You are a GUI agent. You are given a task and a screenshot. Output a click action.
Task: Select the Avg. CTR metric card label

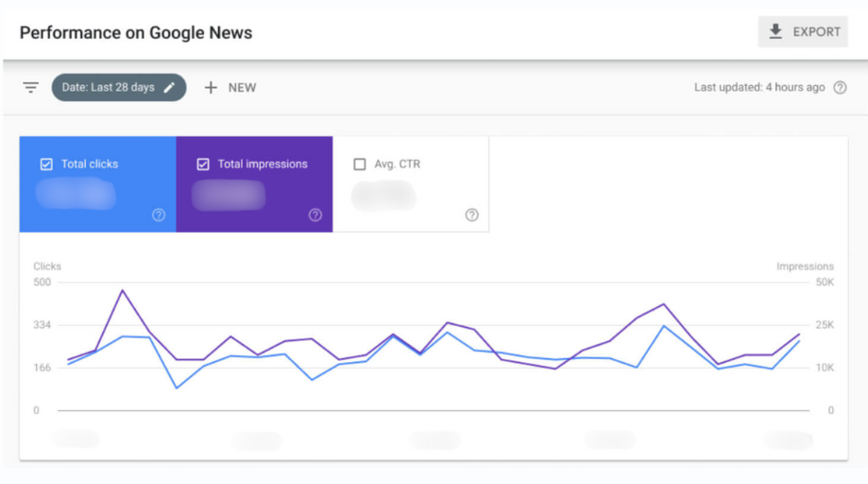tap(397, 164)
